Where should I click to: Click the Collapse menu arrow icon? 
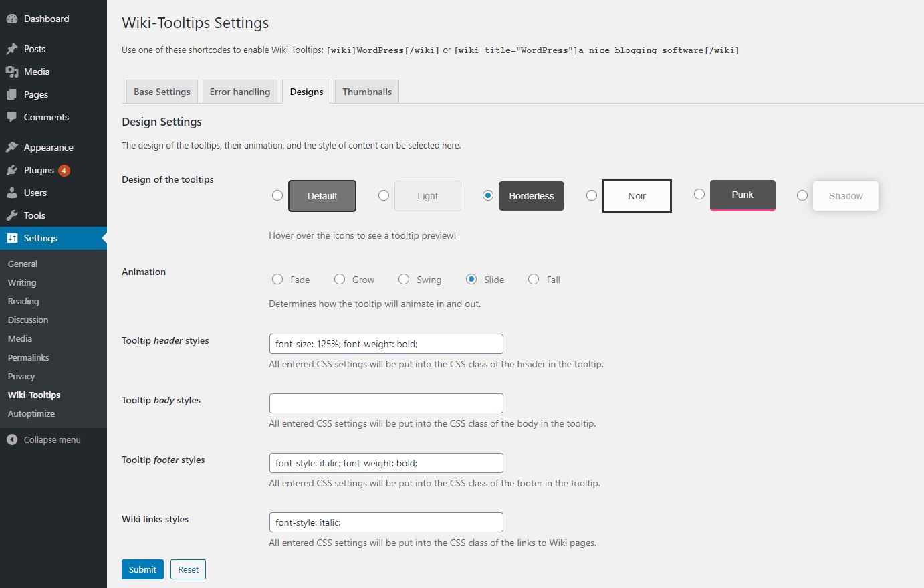coord(12,439)
